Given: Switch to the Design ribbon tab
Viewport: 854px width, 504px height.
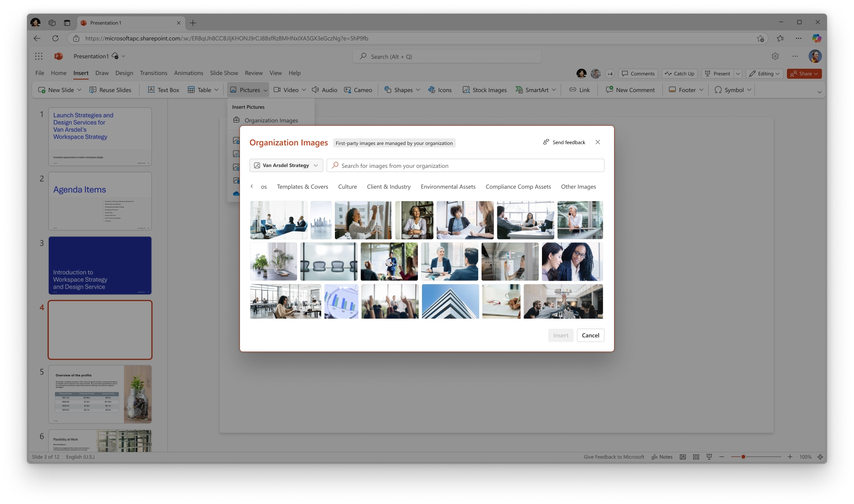Looking at the screenshot, I should point(124,73).
